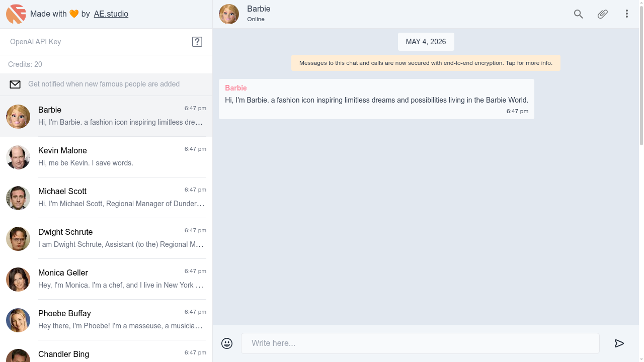The height and width of the screenshot is (362, 644).
Task: Tap the end-to-end encryption info banner
Action: click(426, 63)
